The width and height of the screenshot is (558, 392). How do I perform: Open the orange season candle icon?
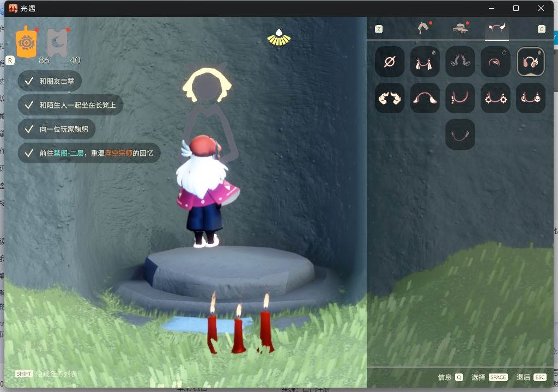[x=26, y=41]
